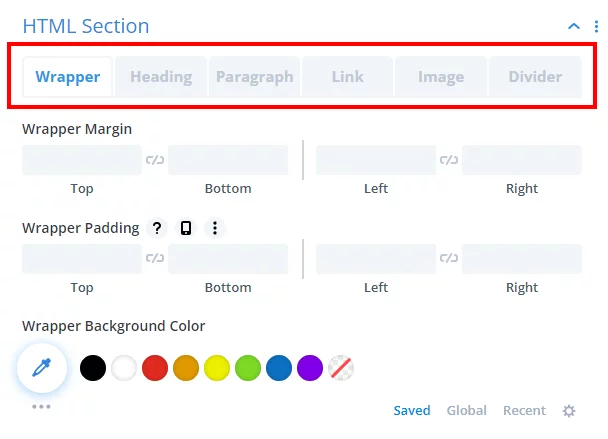Viewport: 608px width, 439px height.
Task: Switch to the Paragraph tab
Action: pos(254,77)
